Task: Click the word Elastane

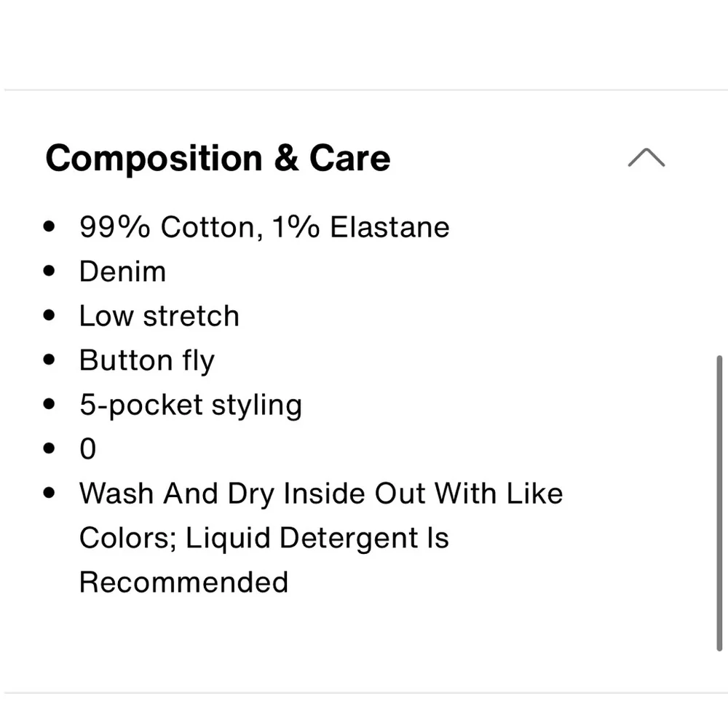Action: point(389,227)
